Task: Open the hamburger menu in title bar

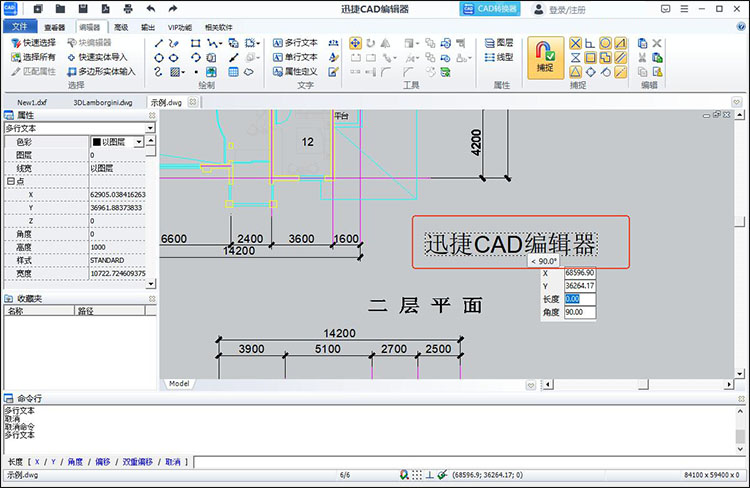Action: point(684,9)
